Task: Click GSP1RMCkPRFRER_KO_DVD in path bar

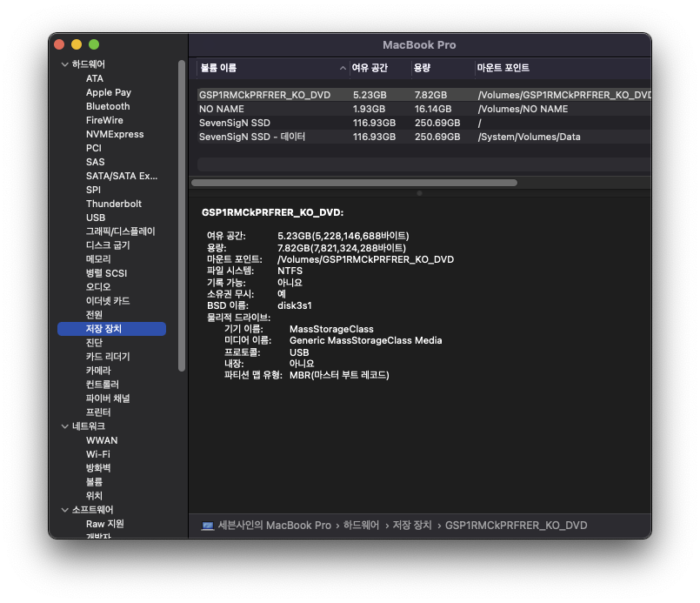Action: coord(516,526)
